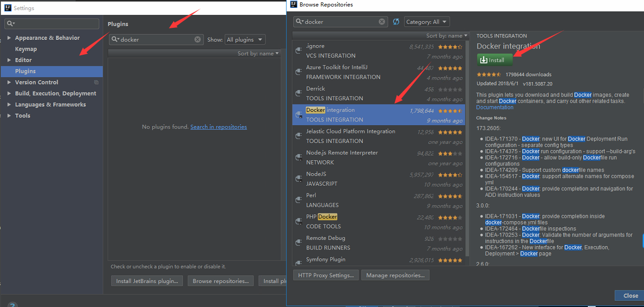Clear the docker search in Settings Plugins
The image size is (644, 307).
pos(198,39)
